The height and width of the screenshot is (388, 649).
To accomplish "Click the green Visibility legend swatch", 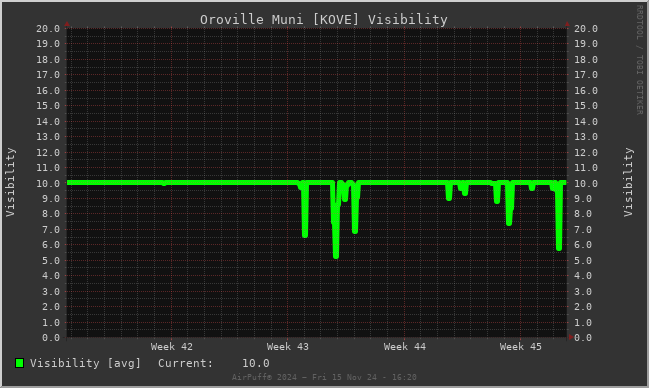I will [19, 363].
